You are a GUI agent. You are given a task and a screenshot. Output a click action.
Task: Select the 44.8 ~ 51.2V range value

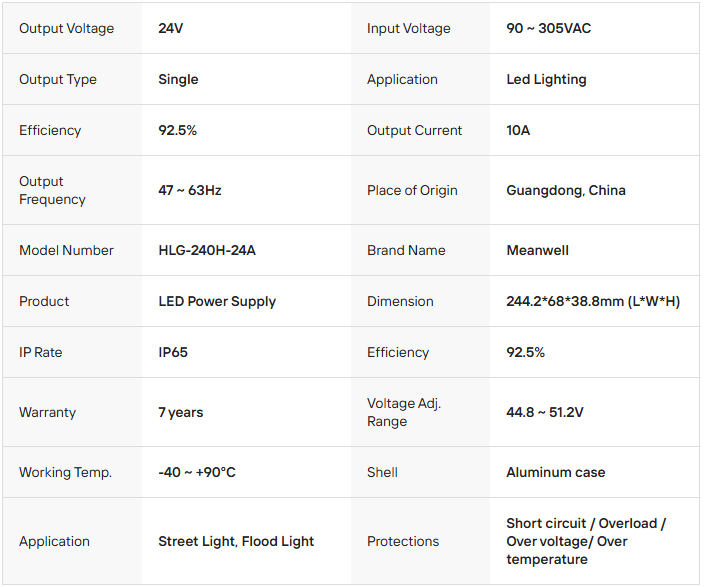click(545, 412)
